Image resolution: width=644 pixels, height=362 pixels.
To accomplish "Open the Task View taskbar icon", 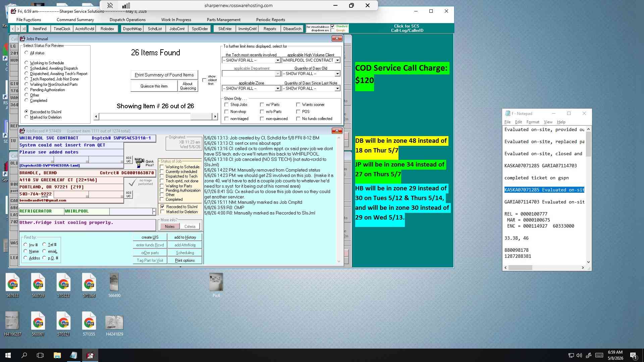I will 40,355.
